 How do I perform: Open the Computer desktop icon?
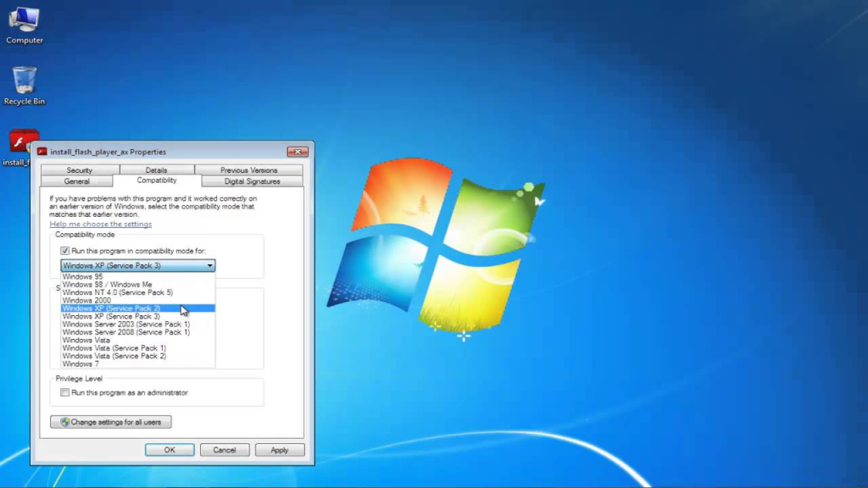coord(25,25)
